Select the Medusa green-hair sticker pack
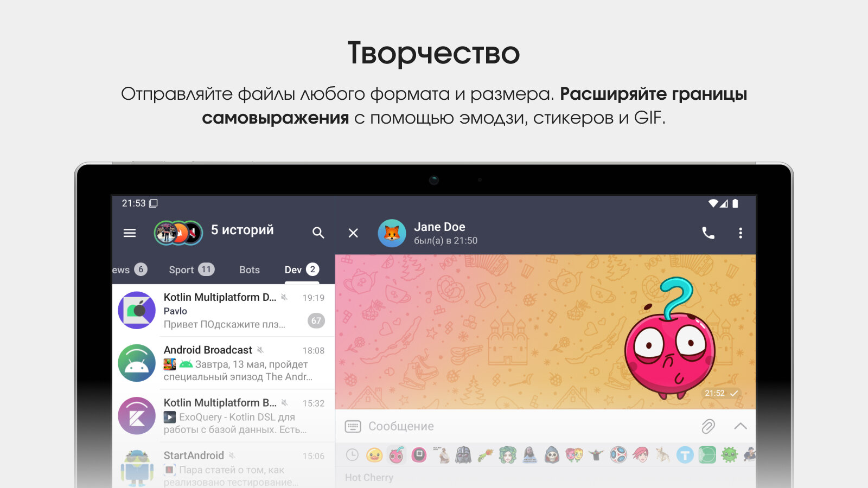Image resolution: width=868 pixels, height=488 pixels. 508,455
